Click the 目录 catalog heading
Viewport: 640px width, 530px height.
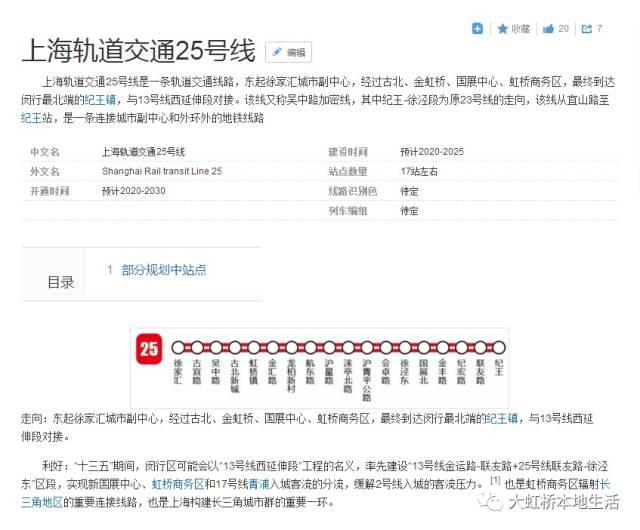[61, 282]
